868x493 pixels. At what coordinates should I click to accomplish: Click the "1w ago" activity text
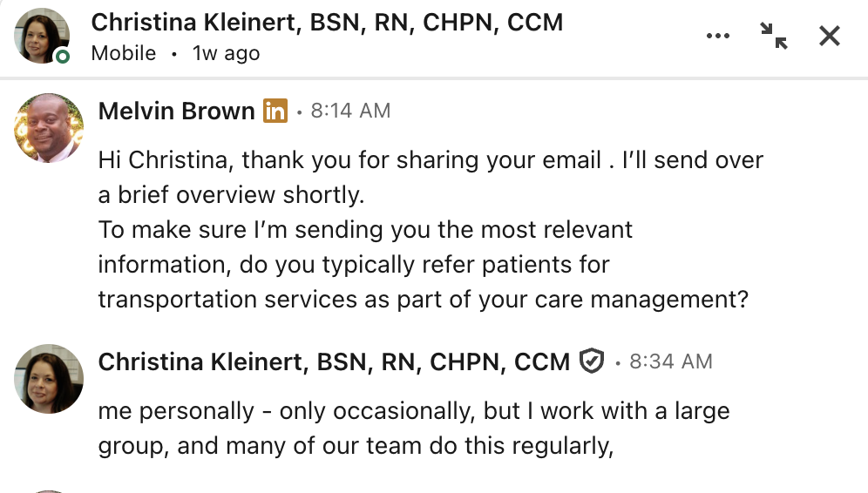[226, 53]
